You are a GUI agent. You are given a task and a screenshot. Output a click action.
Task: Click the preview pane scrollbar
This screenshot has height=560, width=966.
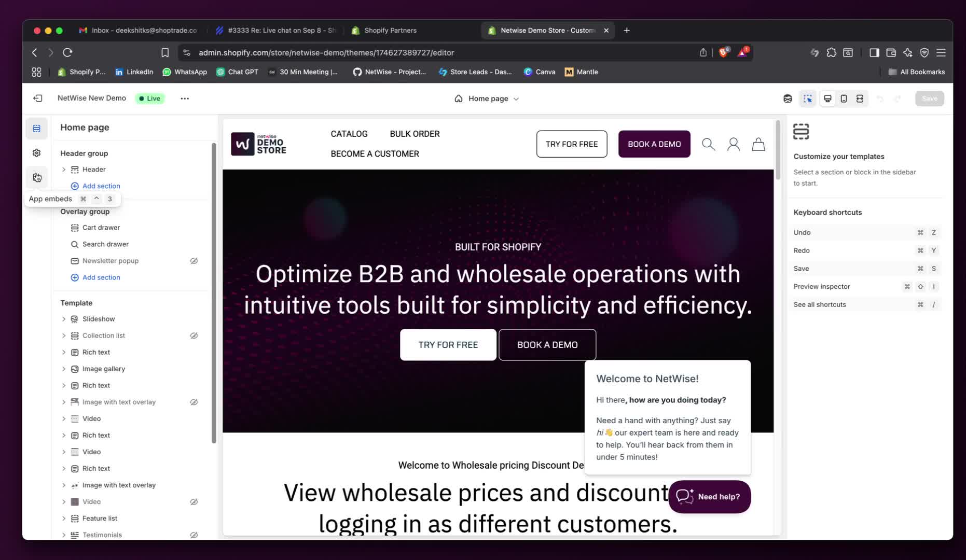coord(778,150)
